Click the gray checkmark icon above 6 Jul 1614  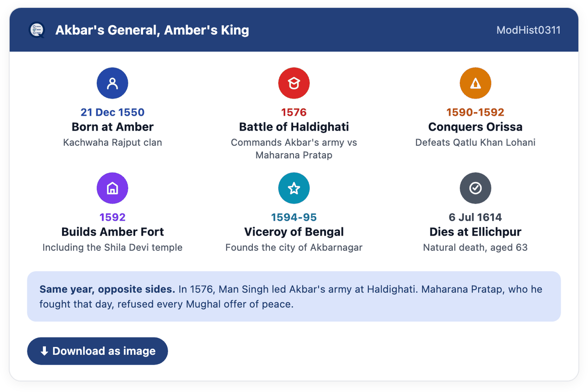point(475,188)
